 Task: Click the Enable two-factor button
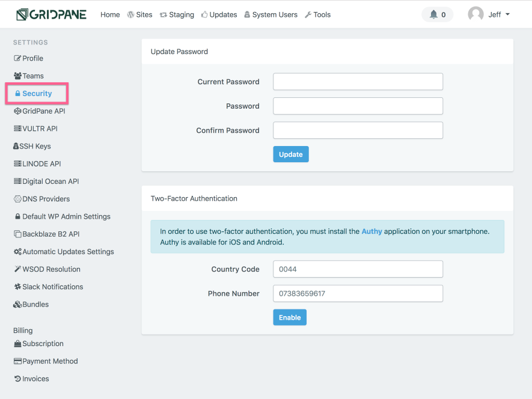point(290,317)
